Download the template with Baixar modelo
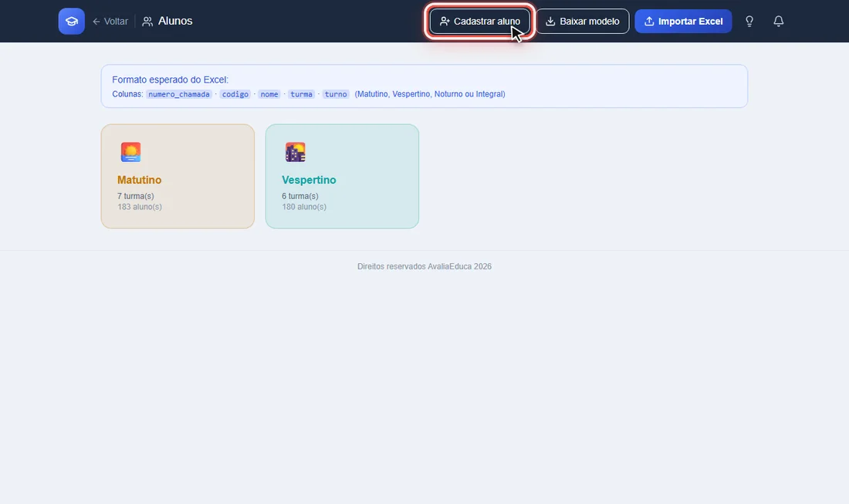This screenshot has width=849, height=504. [x=583, y=21]
